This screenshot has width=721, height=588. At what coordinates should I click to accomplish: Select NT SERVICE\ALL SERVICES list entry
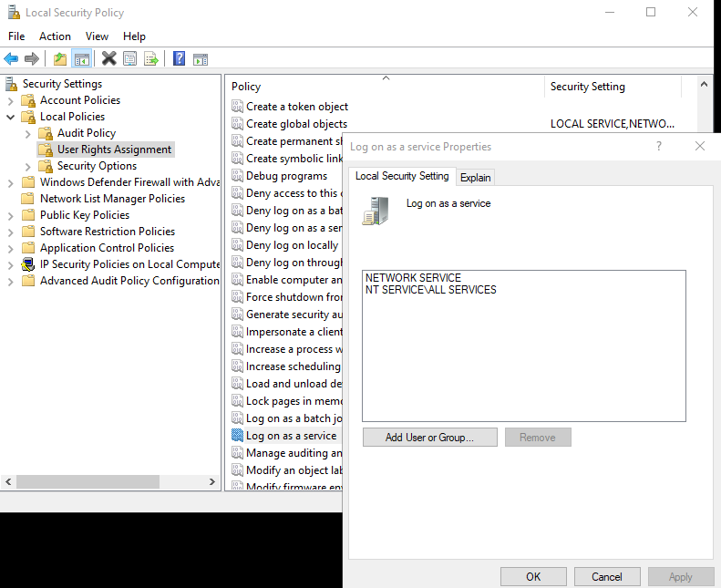pos(430,290)
